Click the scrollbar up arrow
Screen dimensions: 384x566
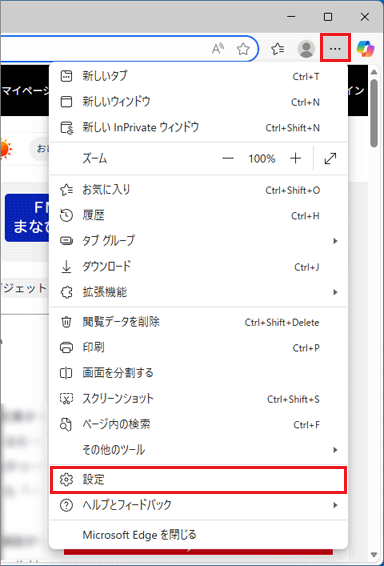click(x=374, y=71)
